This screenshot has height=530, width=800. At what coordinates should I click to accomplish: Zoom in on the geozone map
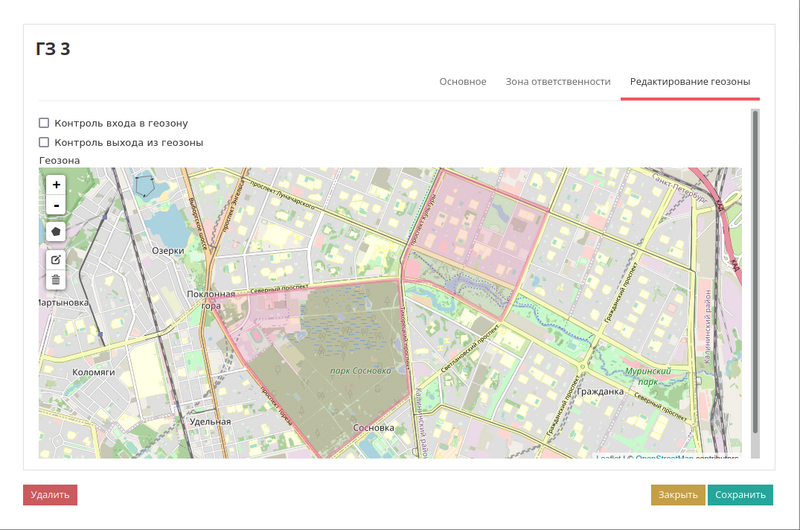tap(56, 185)
